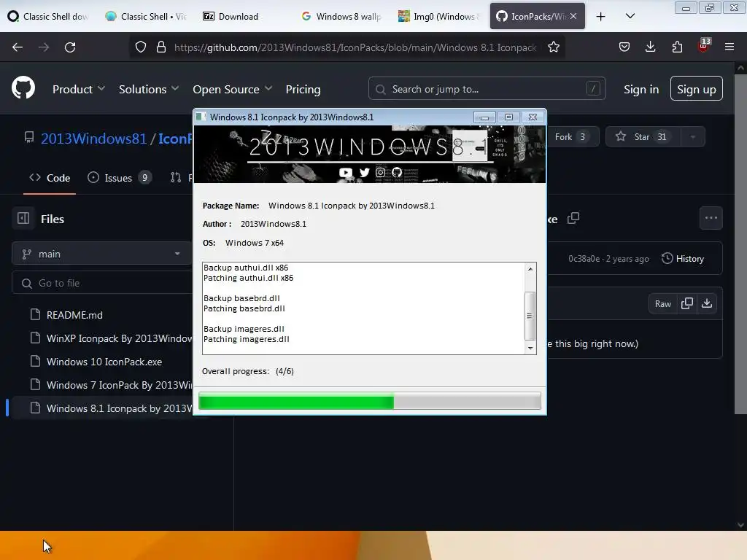Select the Code repository tab

pyautogui.click(x=50, y=178)
